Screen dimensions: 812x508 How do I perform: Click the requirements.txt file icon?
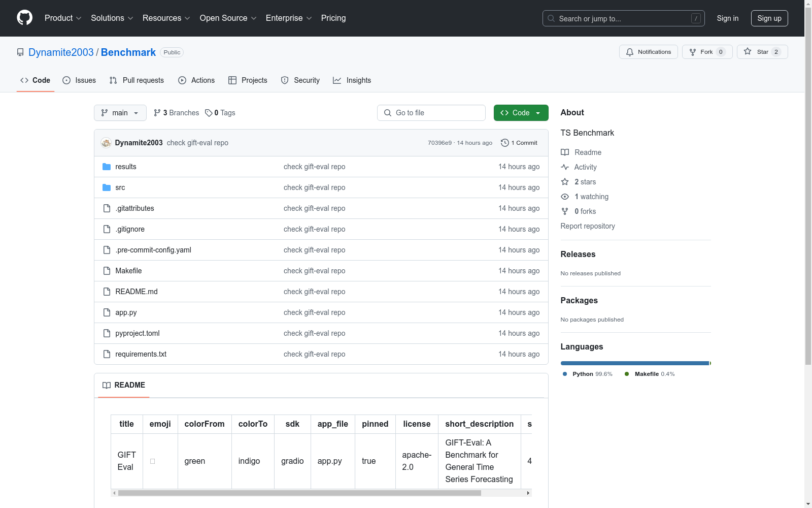107,354
